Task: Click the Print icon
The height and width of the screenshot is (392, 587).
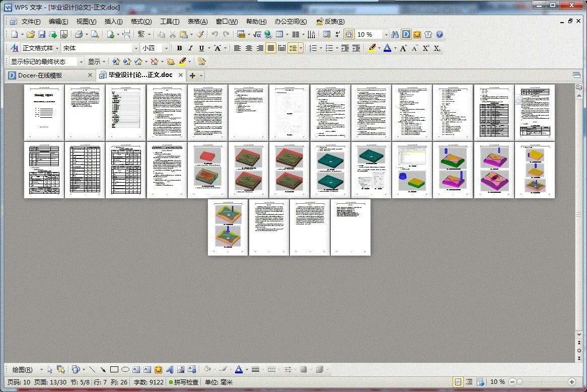Action: 79,34
